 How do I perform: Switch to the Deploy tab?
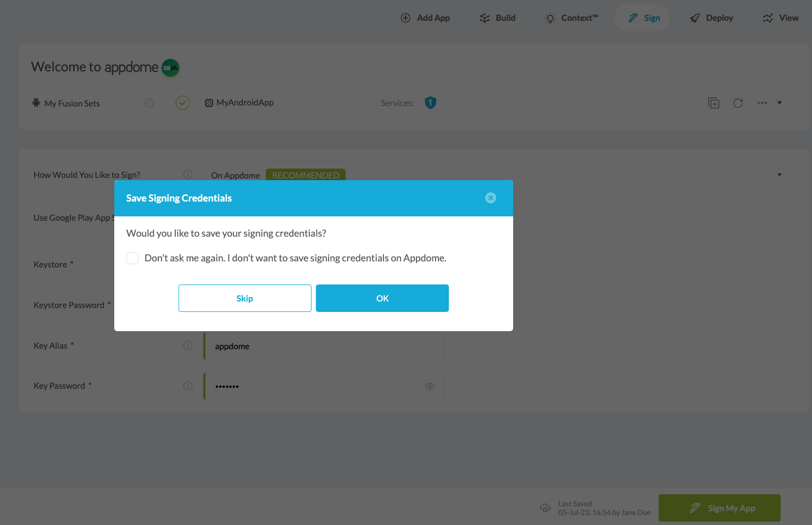coord(711,18)
